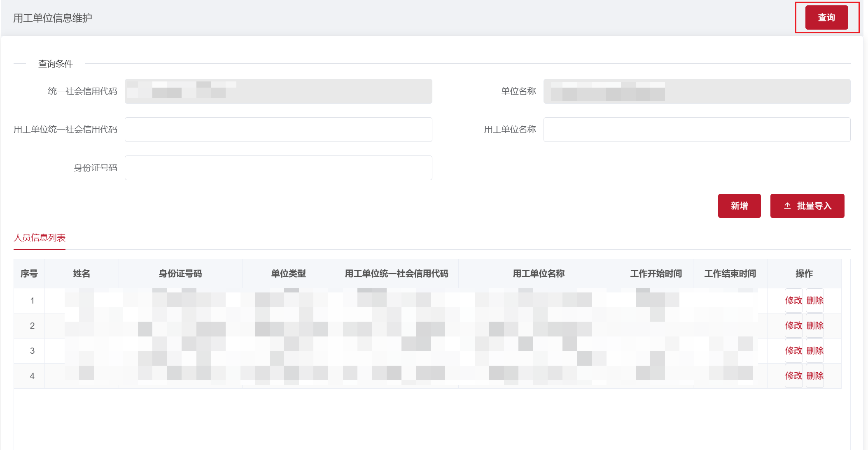Image resolution: width=868 pixels, height=450 pixels.
Task: Click the 批量导入 button
Action: 807,206
